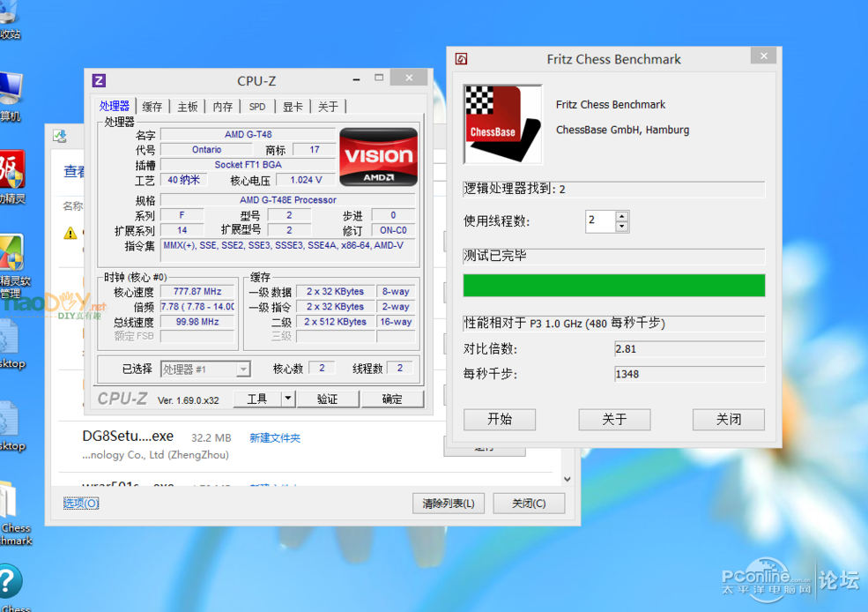Click the CPU-Z "Z" title bar icon

pyautogui.click(x=99, y=80)
